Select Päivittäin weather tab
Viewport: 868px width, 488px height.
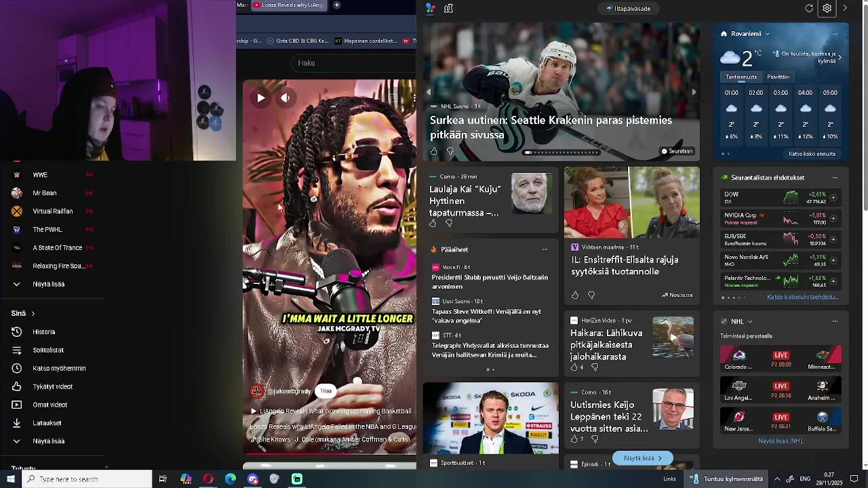coord(778,77)
